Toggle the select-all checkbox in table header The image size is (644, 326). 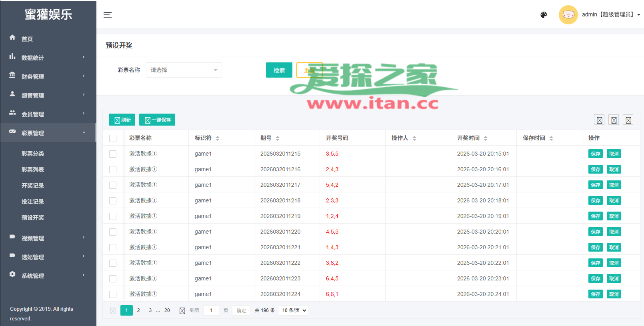click(113, 138)
